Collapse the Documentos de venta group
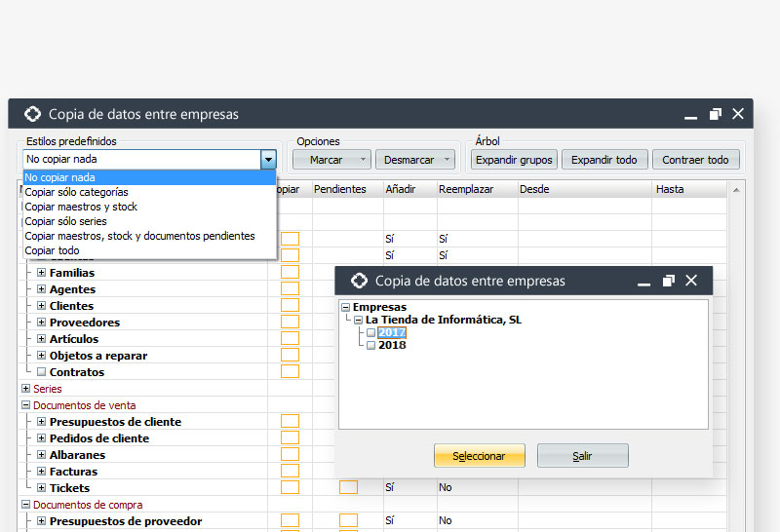This screenshot has height=532, width=780. (25, 405)
